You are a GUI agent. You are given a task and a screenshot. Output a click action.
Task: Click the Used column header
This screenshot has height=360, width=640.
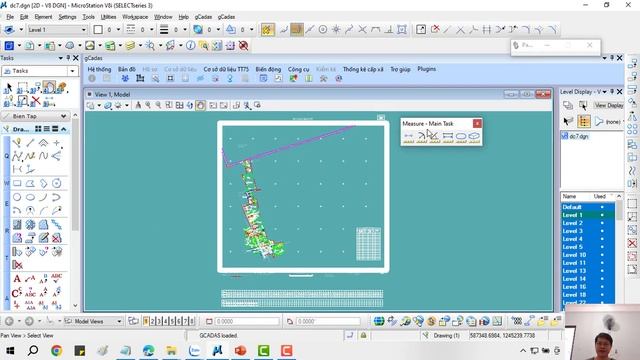coord(600,196)
